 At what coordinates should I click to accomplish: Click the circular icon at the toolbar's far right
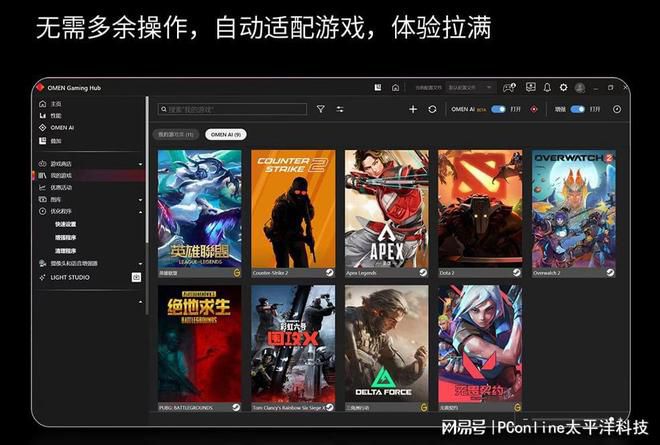(x=617, y=109)
